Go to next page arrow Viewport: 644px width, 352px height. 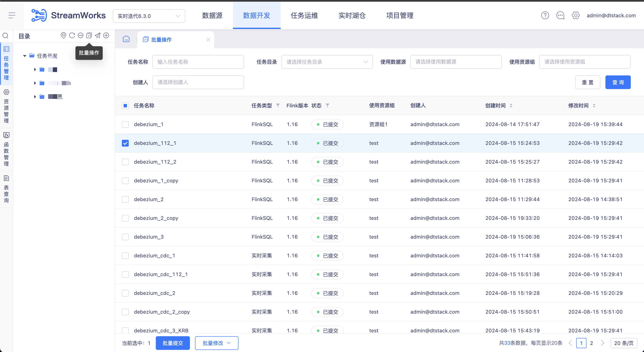pos(602,343)
